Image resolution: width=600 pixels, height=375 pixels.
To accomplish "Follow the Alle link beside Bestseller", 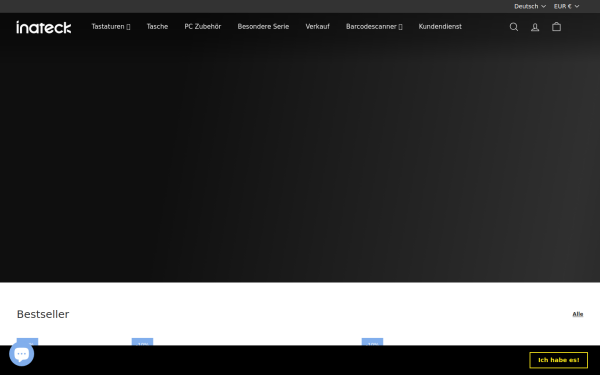I will [578, 314].
